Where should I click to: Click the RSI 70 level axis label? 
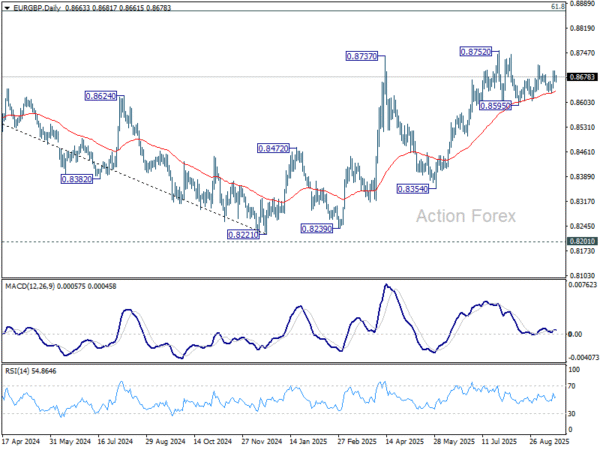tap(572, 386)
